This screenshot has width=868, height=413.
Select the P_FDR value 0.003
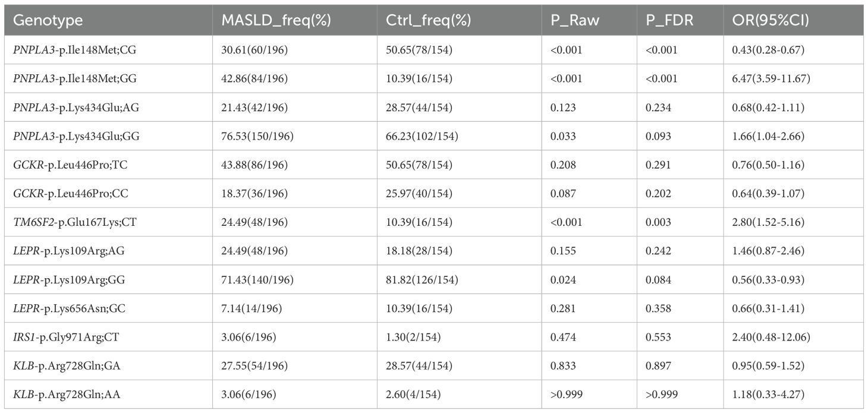659,222
